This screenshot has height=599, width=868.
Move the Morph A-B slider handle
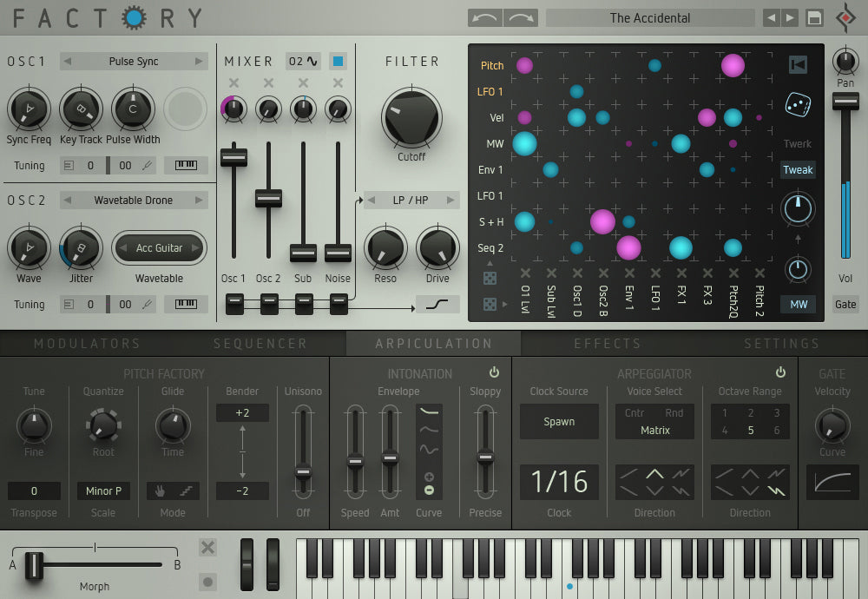[33, 564]
